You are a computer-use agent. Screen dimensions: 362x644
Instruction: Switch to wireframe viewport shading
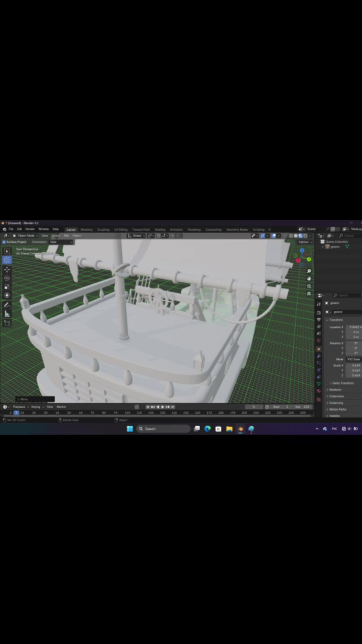[x=291, y=236]
